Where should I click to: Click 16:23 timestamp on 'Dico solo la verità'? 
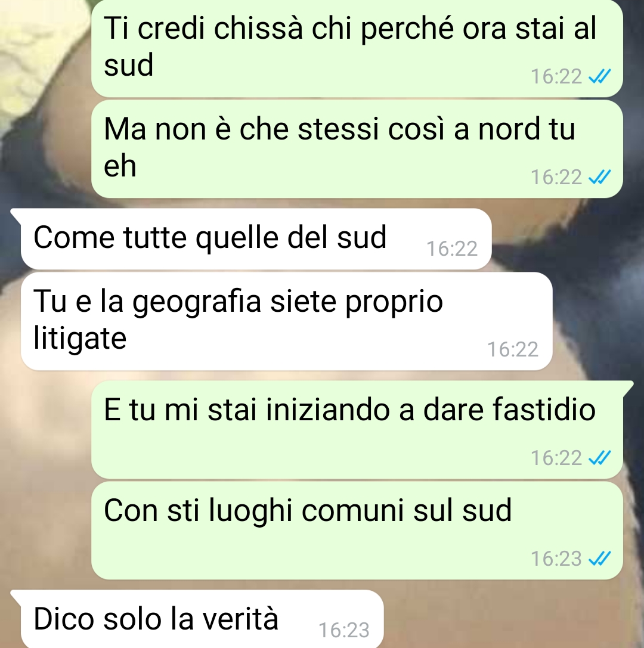[x=344, y=630]
